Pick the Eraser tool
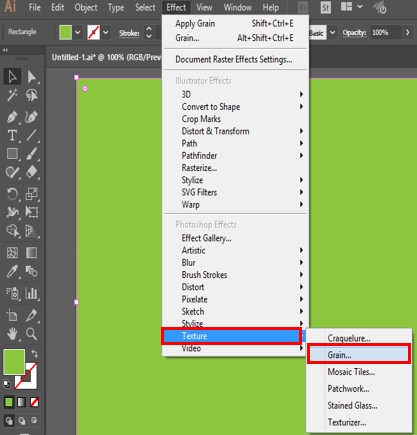Screen dimensions: 417x435 [x=32, y=172]
